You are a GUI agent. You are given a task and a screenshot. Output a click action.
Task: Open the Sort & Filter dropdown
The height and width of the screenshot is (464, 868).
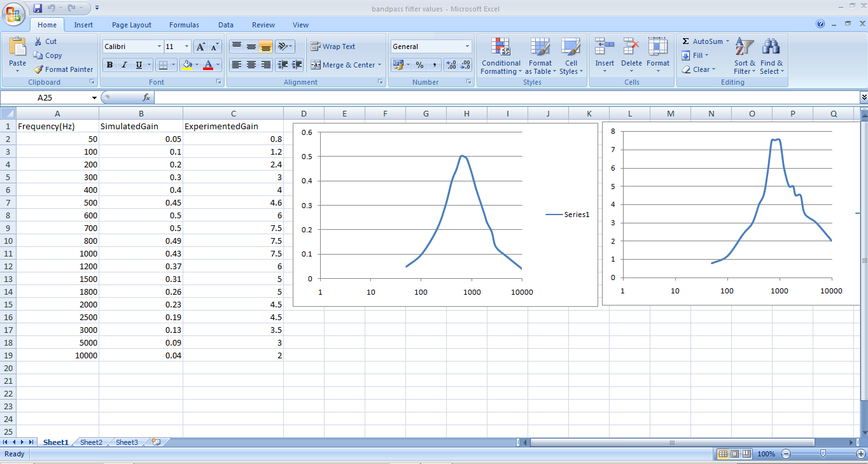click(x=745, y=56)
